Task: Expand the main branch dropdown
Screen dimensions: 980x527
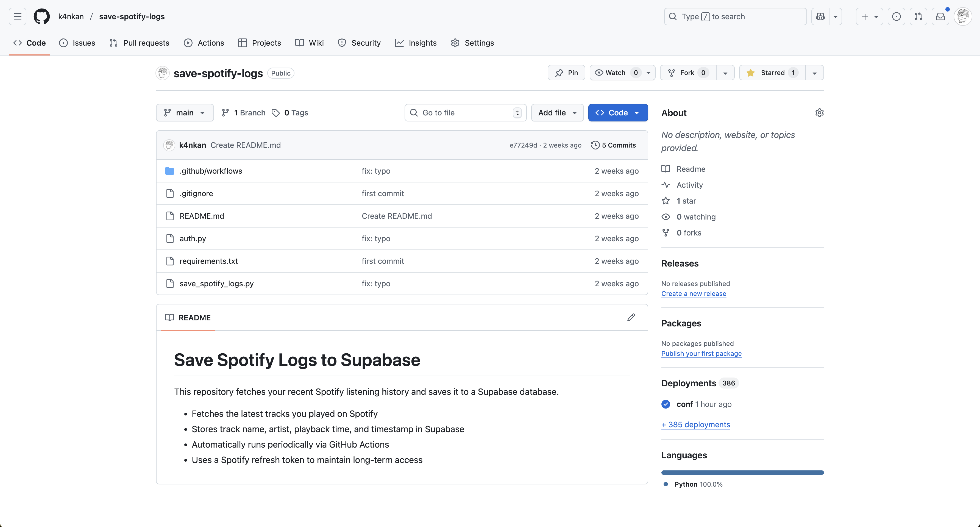Action: coord(185,113)
